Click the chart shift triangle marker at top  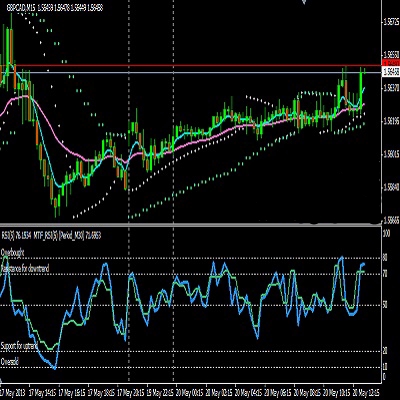[303, 2]
